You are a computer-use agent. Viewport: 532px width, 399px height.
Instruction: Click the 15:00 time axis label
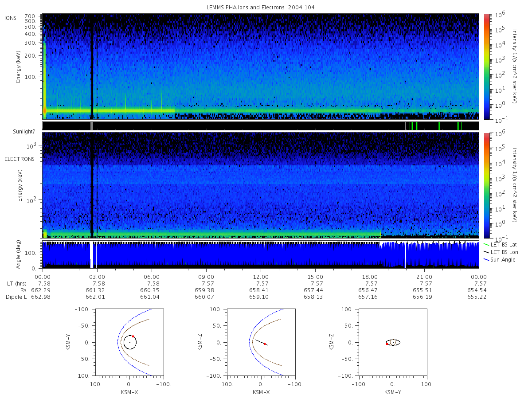tap(316, 276)
